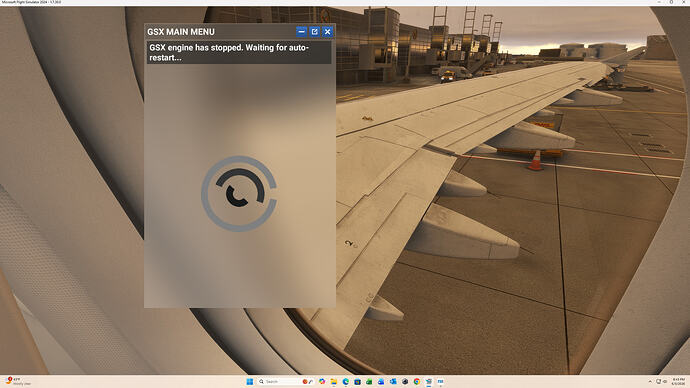Click the taskbar Search box
Viewport: 690px width, 388px height.
[286, 381]
